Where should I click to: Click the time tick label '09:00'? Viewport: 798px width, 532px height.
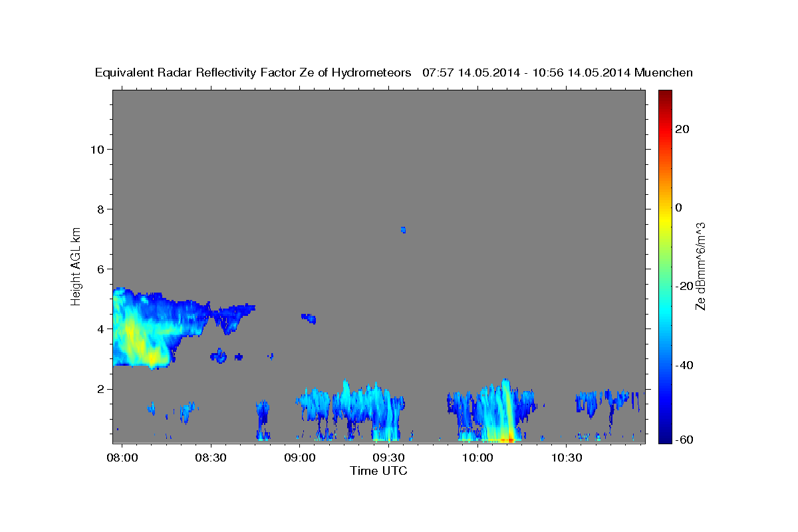[x=300, y=458]
